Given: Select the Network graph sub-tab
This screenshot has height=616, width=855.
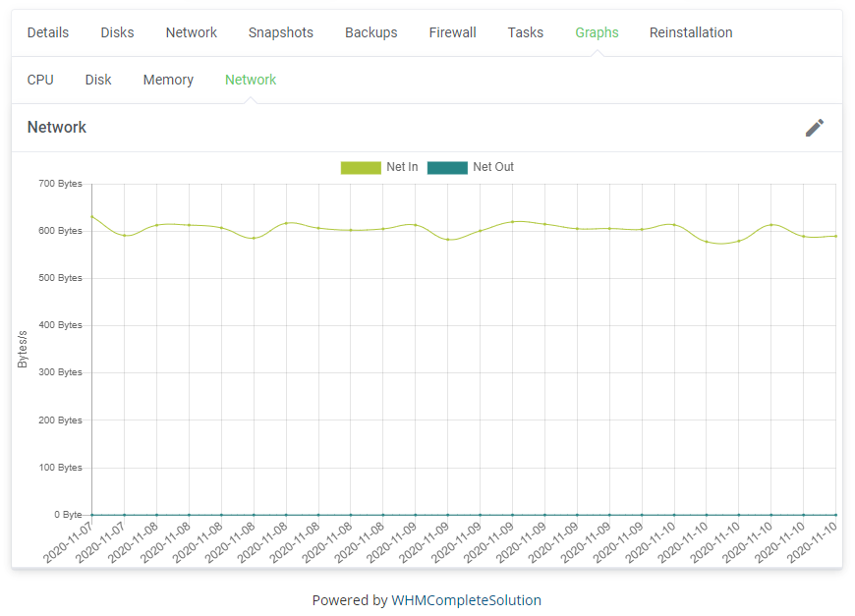Looking at the screenshot, I should (251, 80).
